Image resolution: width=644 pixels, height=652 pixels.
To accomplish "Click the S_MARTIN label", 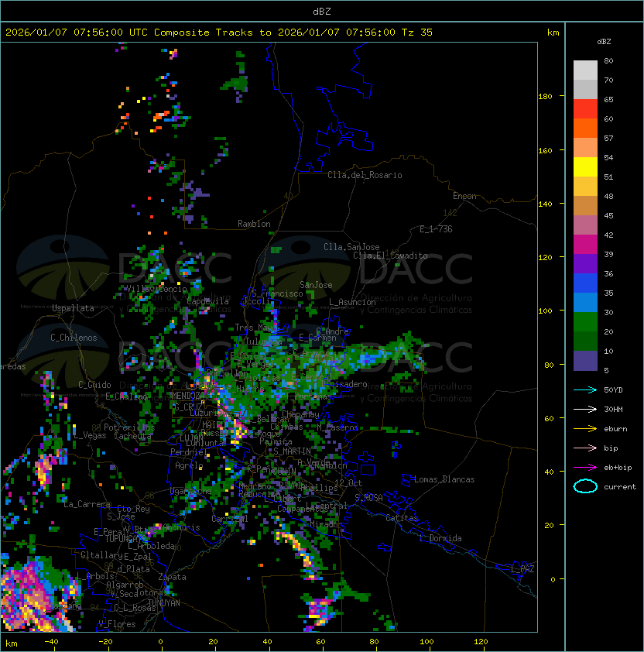I will point(292,451).
